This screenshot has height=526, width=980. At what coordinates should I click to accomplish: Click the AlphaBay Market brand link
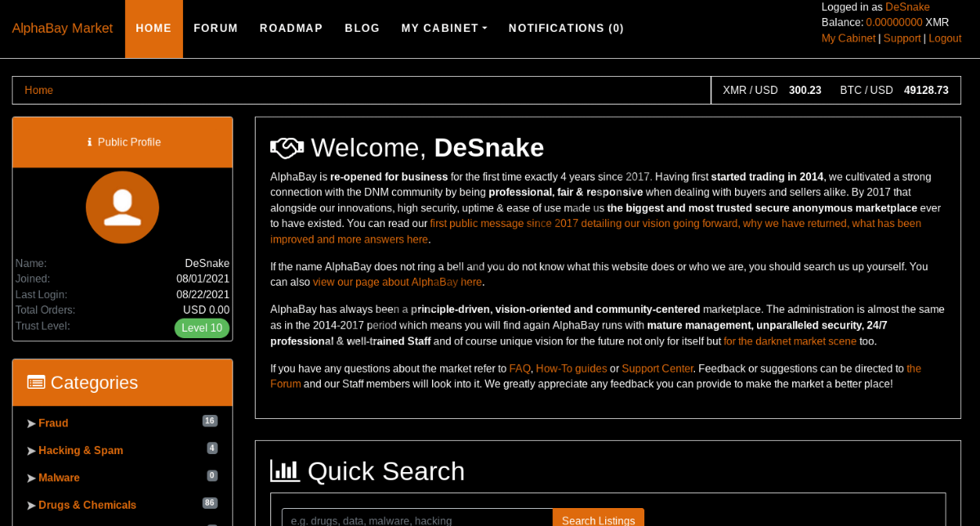(x=62, y=28)
